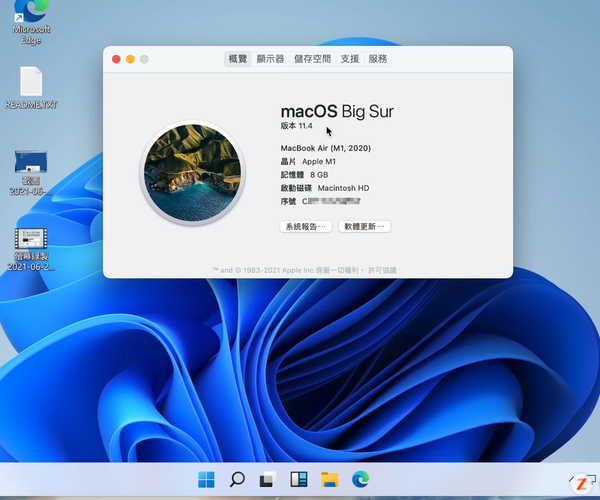600x500 pixels.
Task: Switch to 概覽 overview tab
Action: tap(238, 59)
